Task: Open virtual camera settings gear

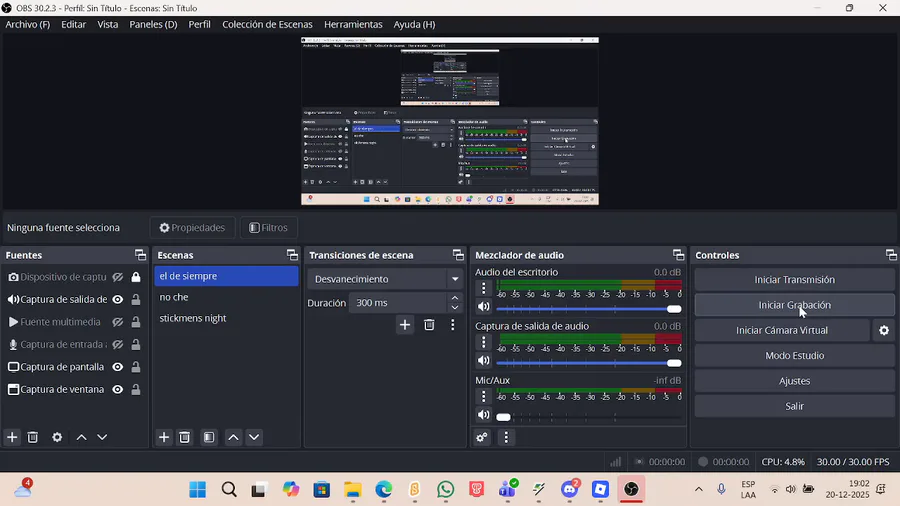Action: click(x=884, y=330)
